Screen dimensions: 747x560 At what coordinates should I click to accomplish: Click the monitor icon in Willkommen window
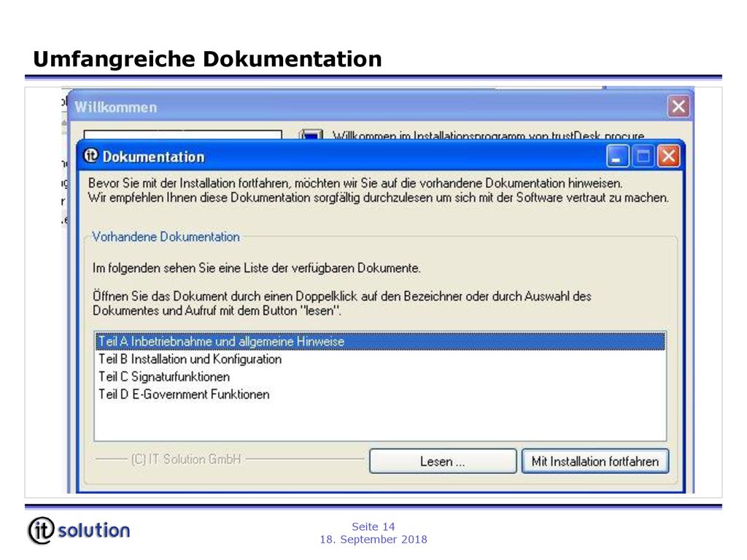coord(311,135)
